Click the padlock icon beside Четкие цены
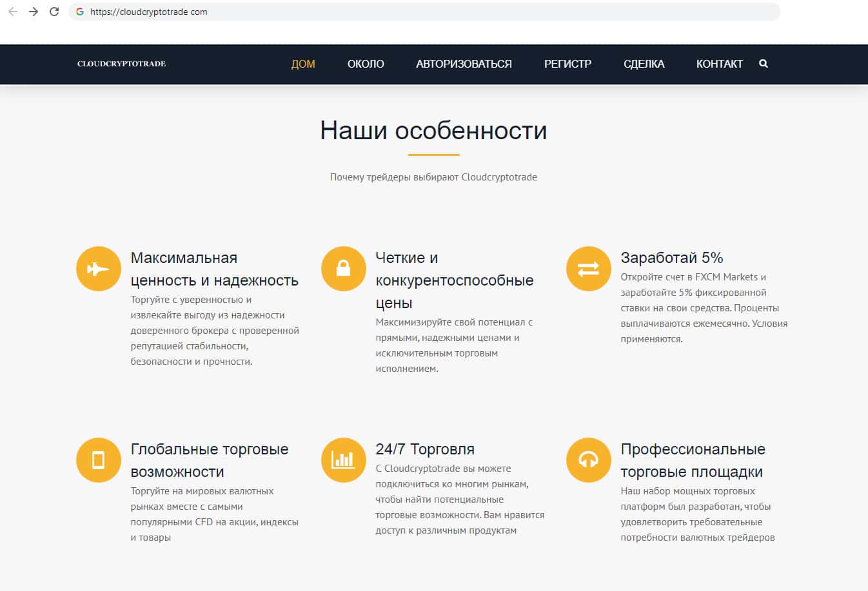Image resolution: width=868 pixels, height=591 pixels. pyautogui.click(x=343, y=269)
